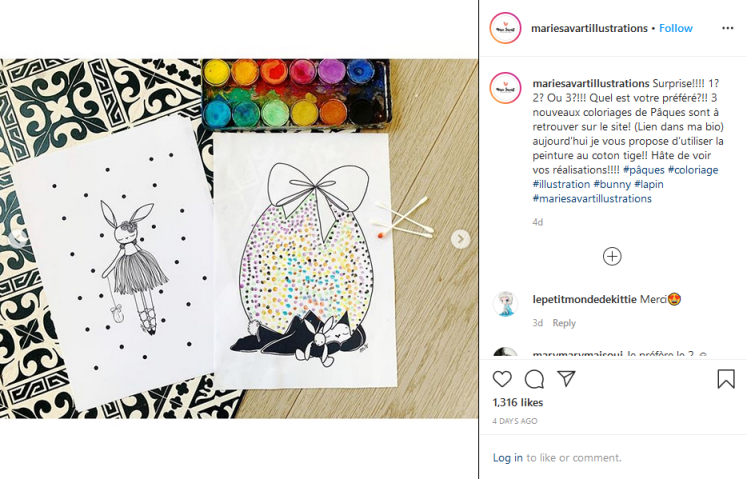
Task: Follow mariesavartillustrations
Action: point(676,29)
